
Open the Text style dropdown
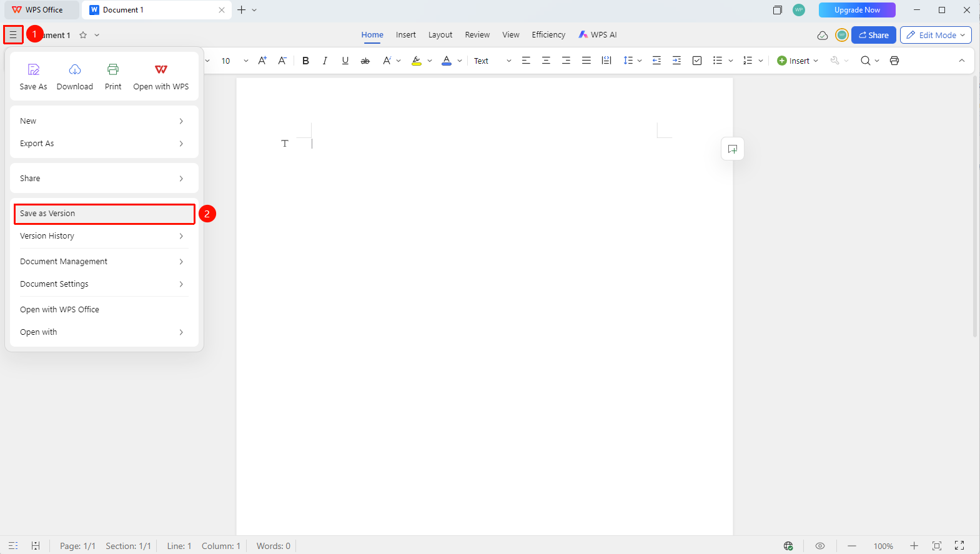(x=493, y=61)
